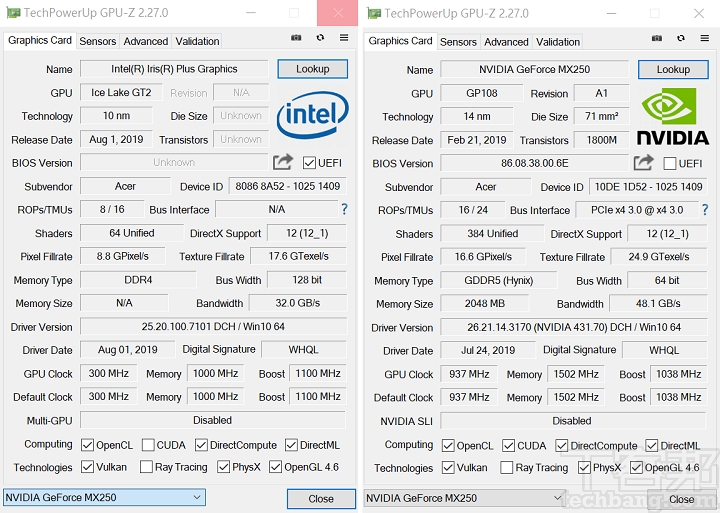Toggle OpenGL 4.6 checkbox in Intel window
Screen dimensions: 720x513
click(276, 467)
